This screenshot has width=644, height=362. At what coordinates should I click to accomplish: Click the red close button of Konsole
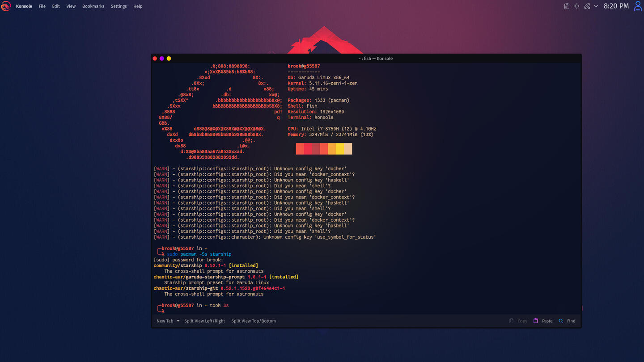click(x=155, y=59)
